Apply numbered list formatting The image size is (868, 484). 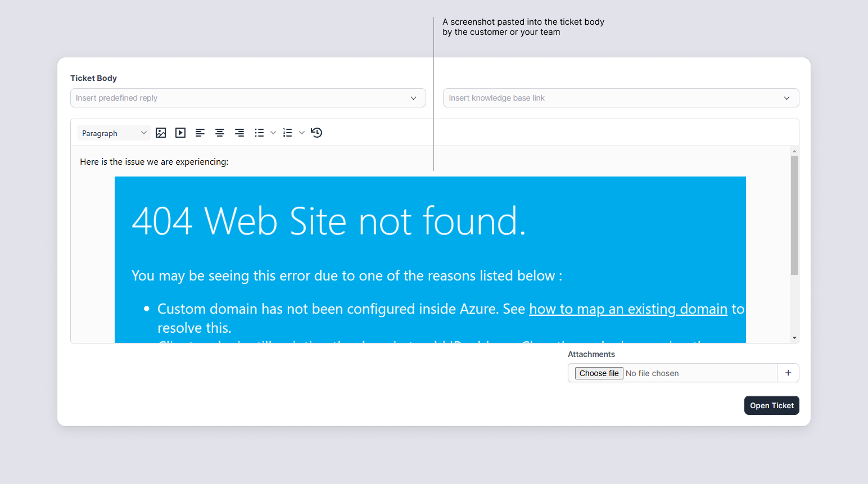click(x=288, y=133)
